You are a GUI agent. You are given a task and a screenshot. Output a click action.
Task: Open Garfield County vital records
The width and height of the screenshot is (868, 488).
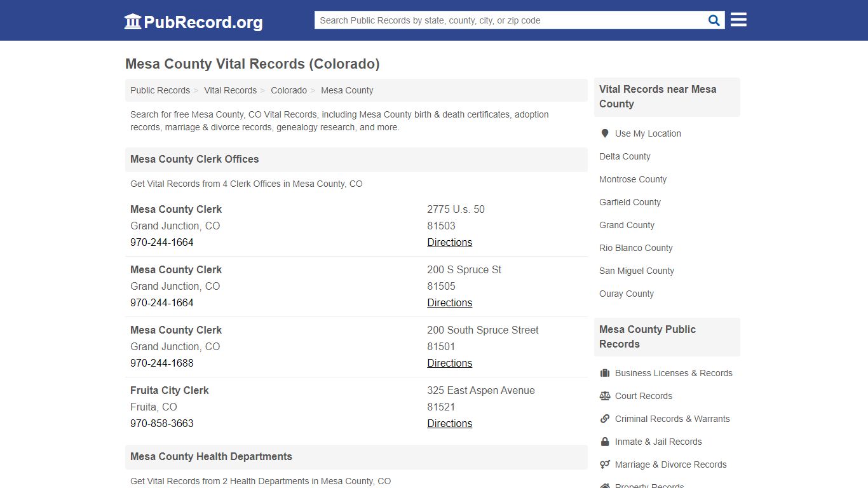(630, 202)
